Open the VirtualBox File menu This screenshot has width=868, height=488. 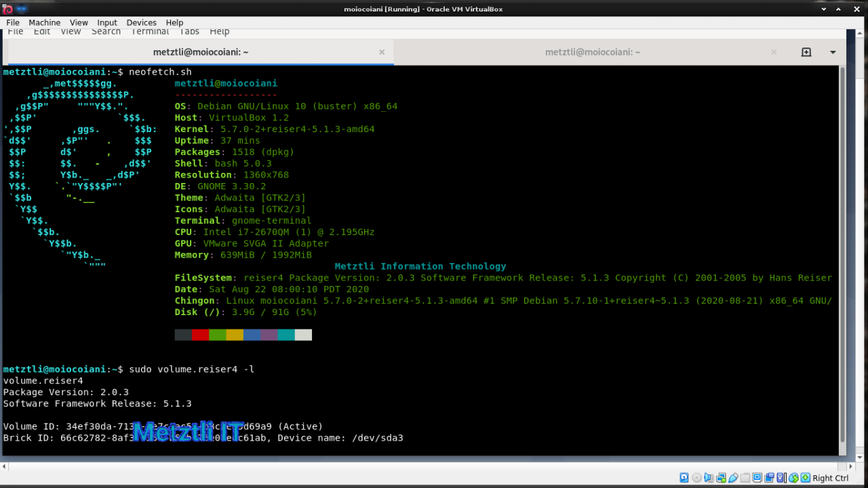pos(13,22)
